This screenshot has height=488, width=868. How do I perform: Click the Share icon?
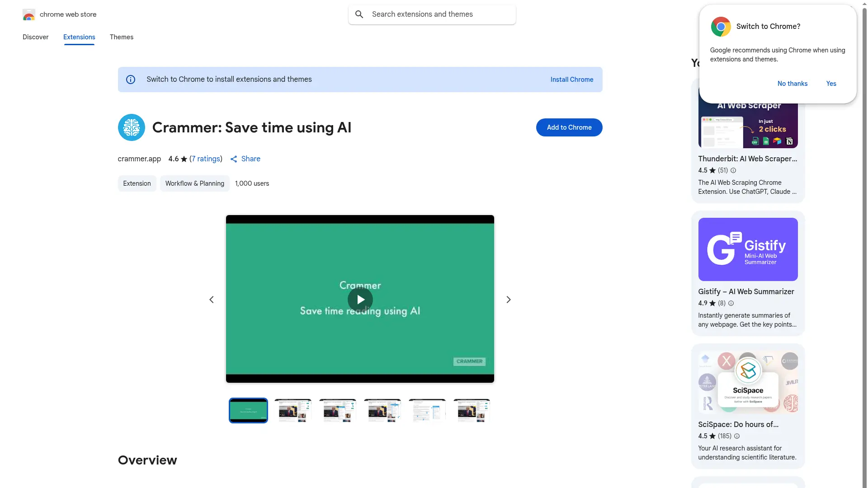point(234,159)
